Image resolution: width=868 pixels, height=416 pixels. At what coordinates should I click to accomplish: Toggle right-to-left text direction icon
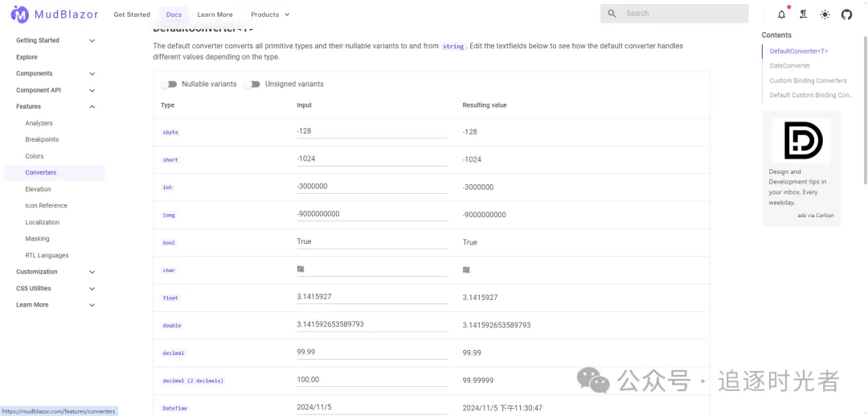pyautogui.click(x=803, y=14)
